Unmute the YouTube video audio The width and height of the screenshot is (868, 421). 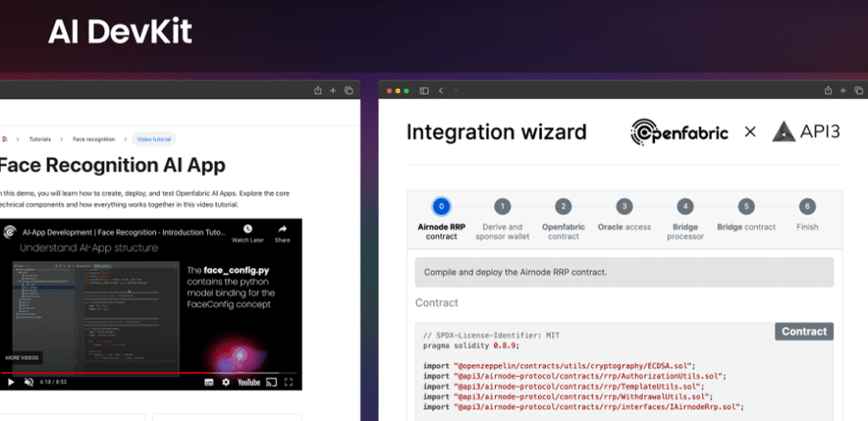(x=29, y=382)
